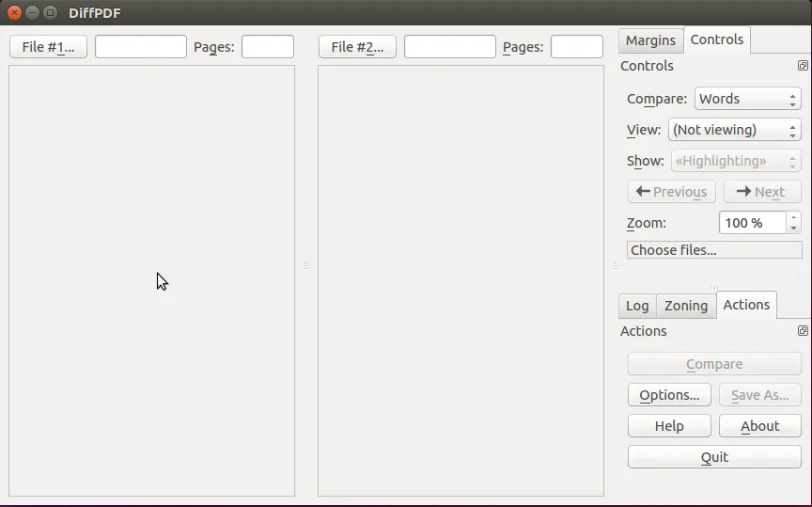Focus Pages field for File #2
This screenshot has width=812, height=507.
click(x=577, y=47)
